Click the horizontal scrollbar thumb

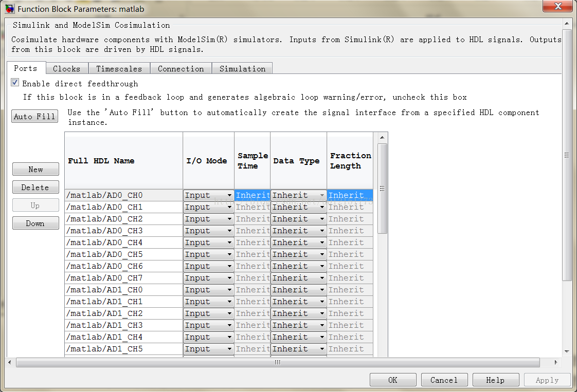coord(278,362)
